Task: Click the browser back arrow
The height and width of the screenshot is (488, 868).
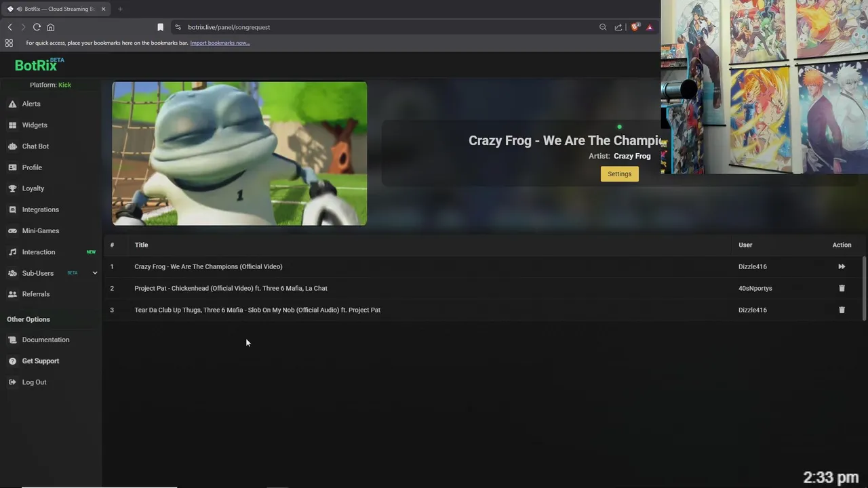Action: click(x=10, y=27)
